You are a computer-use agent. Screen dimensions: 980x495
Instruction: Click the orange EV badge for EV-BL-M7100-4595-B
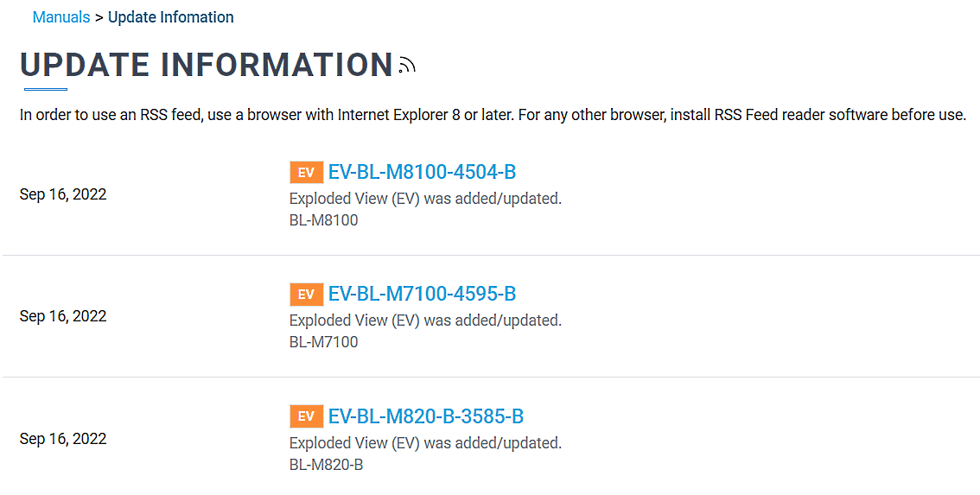coord(306,295)
